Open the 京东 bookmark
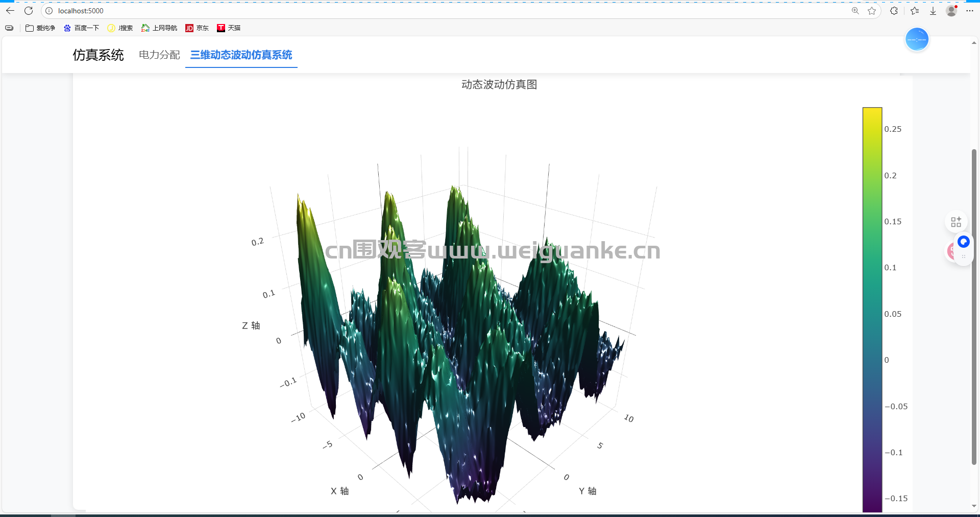The image size is (980, 517). (x=197, y=28)
